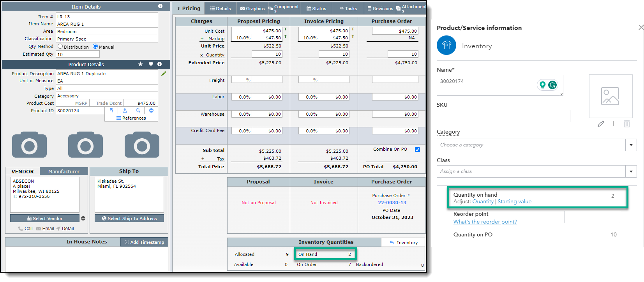
Task: Open the Components tab
Action: coord(284,8)
